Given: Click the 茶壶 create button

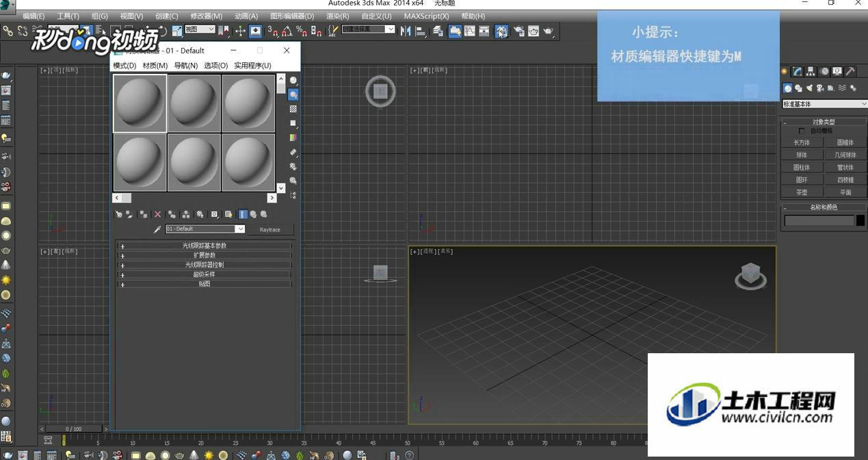Looking at the screenshot, I should [802, 192].
